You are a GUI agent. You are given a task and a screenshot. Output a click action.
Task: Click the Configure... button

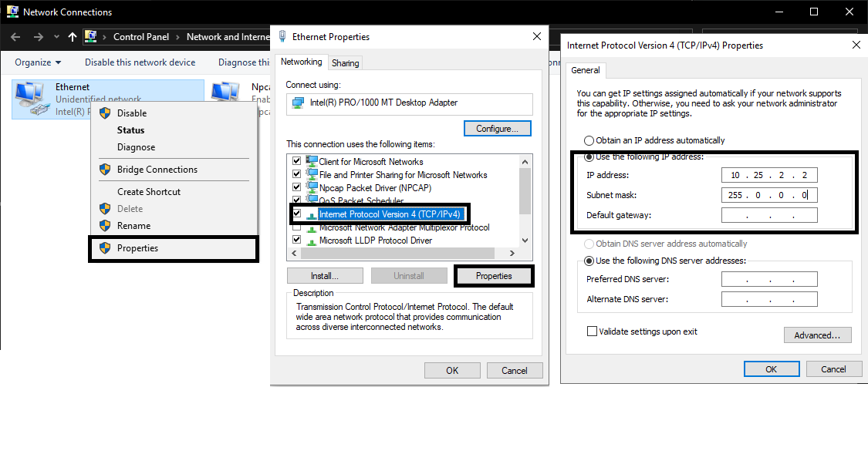tap(498, 129)
